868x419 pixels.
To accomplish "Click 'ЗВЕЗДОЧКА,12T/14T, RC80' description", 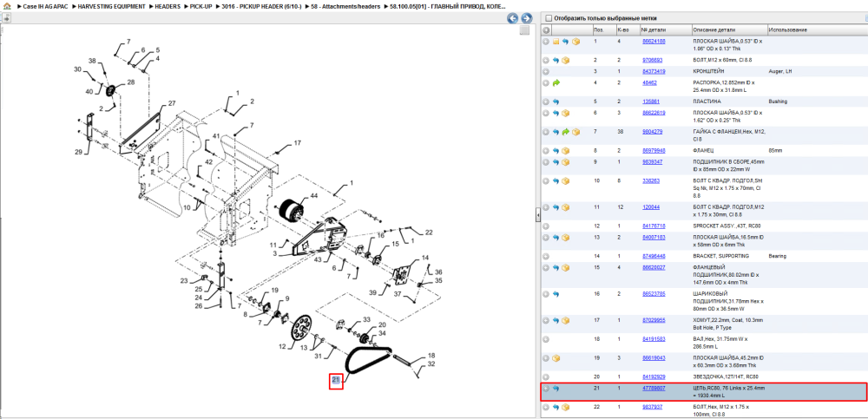I will point(725,377).
